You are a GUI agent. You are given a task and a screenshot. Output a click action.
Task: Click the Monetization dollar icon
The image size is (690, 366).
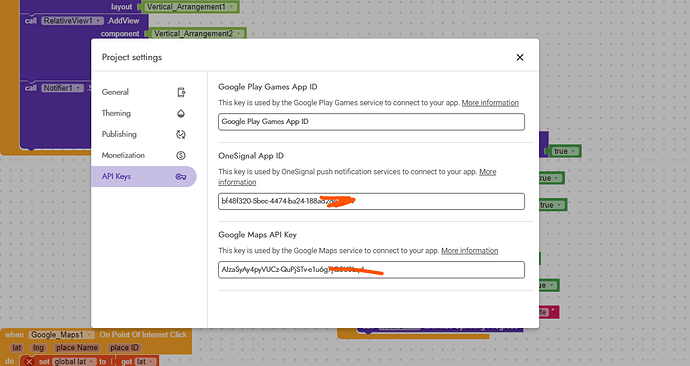pos(181,155)
